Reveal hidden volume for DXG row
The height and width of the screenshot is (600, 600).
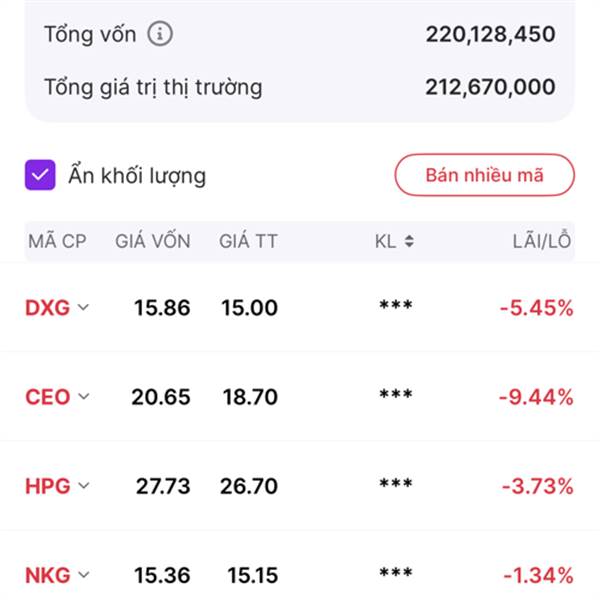395,308
